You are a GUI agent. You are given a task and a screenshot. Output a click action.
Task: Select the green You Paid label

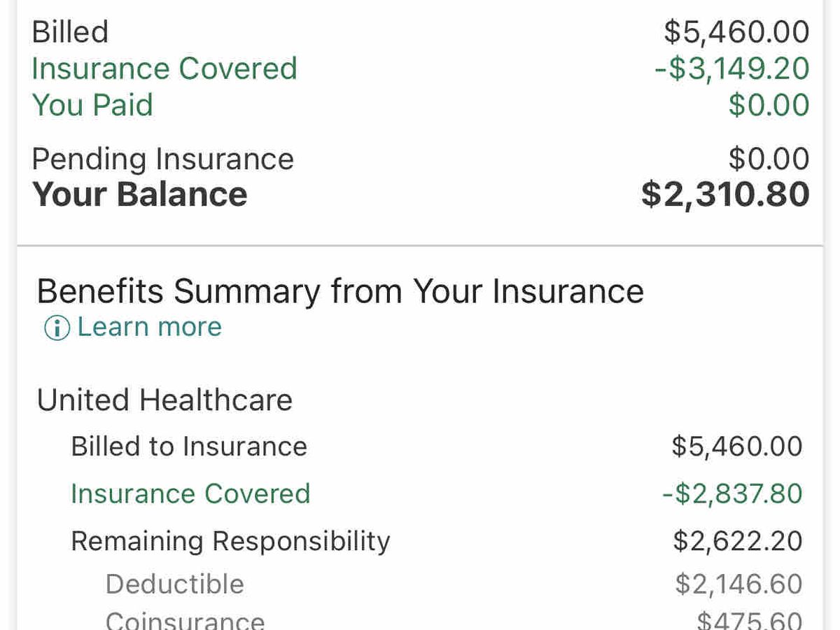(x=92, y=105)
